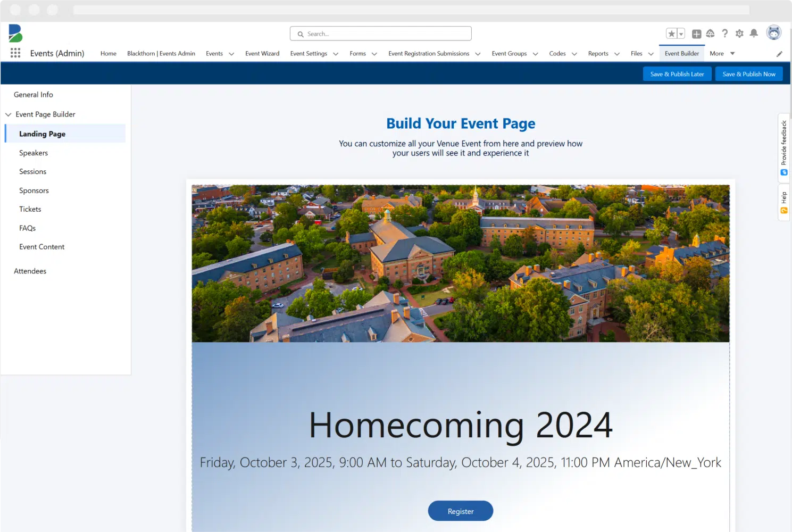Open General Info in sidebar
The width and height of the screenshot is (792, 532).
34,95
